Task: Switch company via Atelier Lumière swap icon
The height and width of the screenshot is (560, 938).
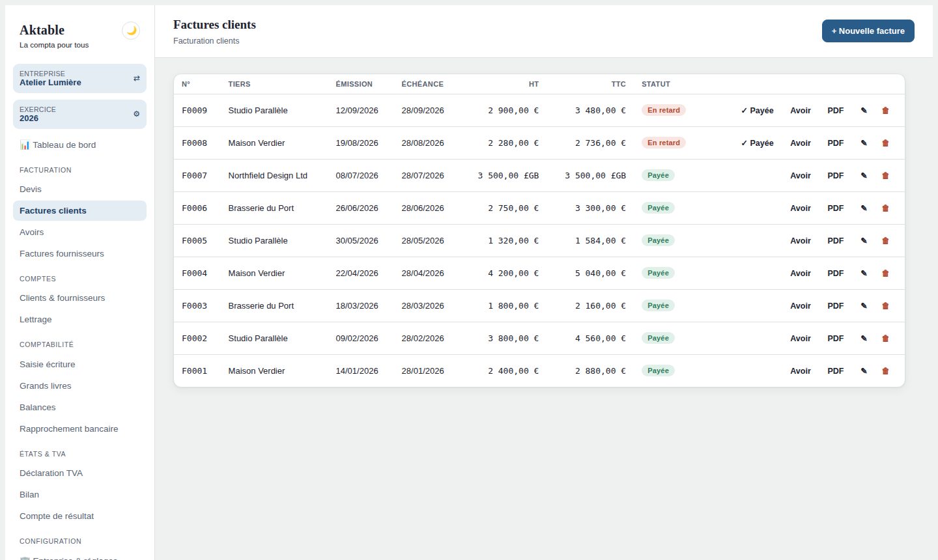Action: tap(137, 78)
